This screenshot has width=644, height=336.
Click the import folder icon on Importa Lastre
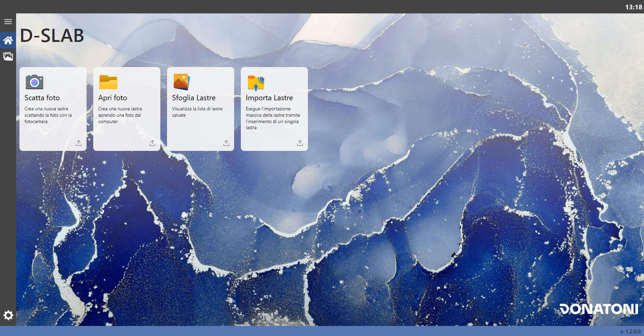tap(256, 82)
